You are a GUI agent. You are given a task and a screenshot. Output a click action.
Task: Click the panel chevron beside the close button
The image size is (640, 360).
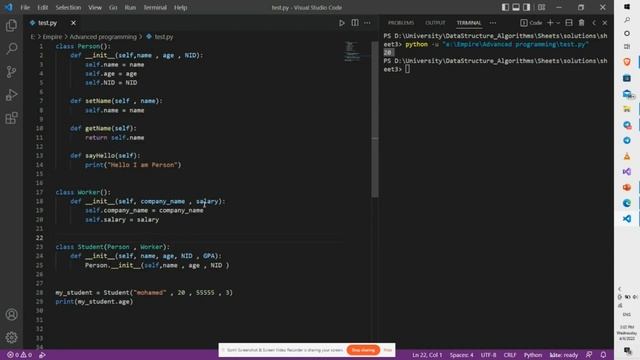pyautogui.click(x=594, y=23)
